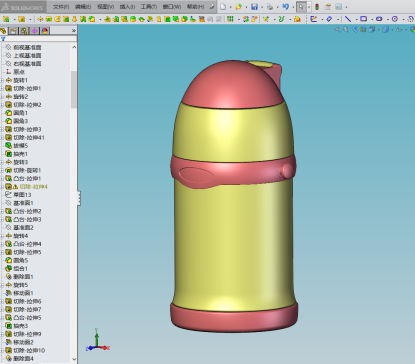The width and height of the screenshot is (415, 364).
Task: Select 草图13 sketch in tree
Action: click(x=22, y=195)
